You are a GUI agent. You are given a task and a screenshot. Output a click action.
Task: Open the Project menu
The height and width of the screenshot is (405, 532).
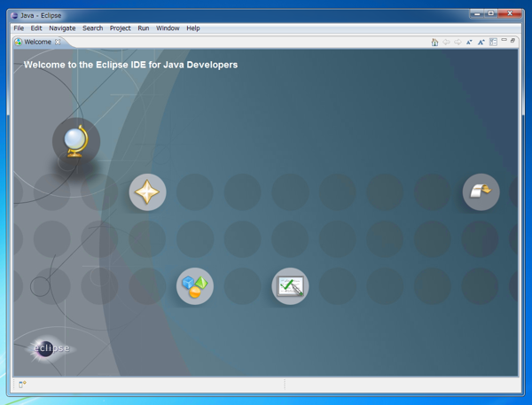[120, 28]
